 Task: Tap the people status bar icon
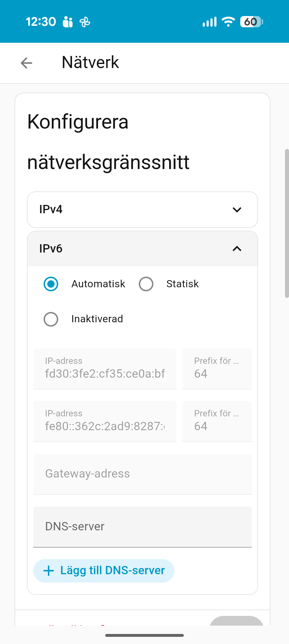[x=68, y=22]
